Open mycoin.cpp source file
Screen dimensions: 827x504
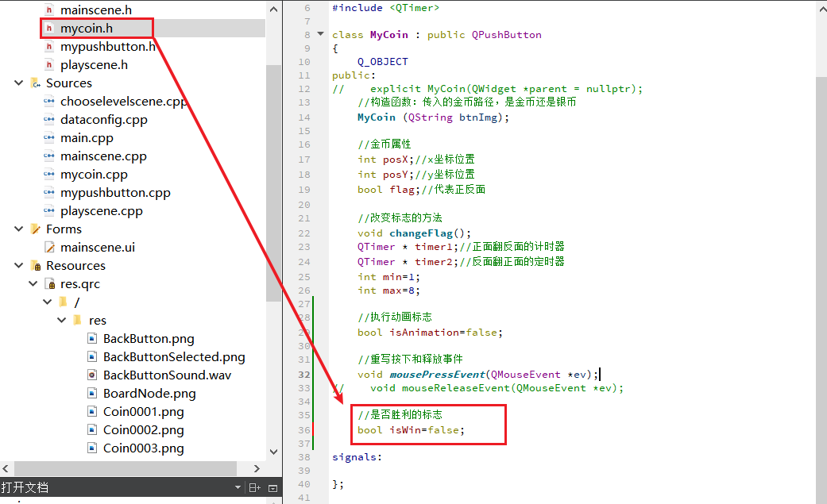coord(94,175)
